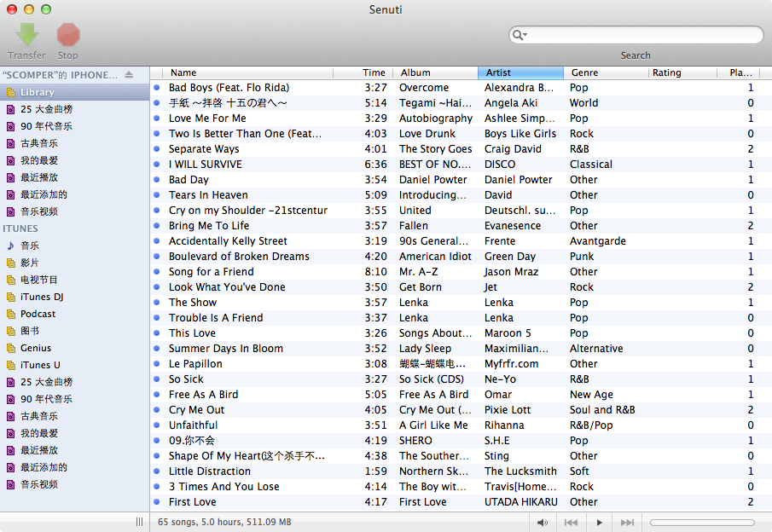772x532 pixels.
Task: Open 25 大金曲榜 playlist under the ITUNES section
Action: [x=74, y=382]
